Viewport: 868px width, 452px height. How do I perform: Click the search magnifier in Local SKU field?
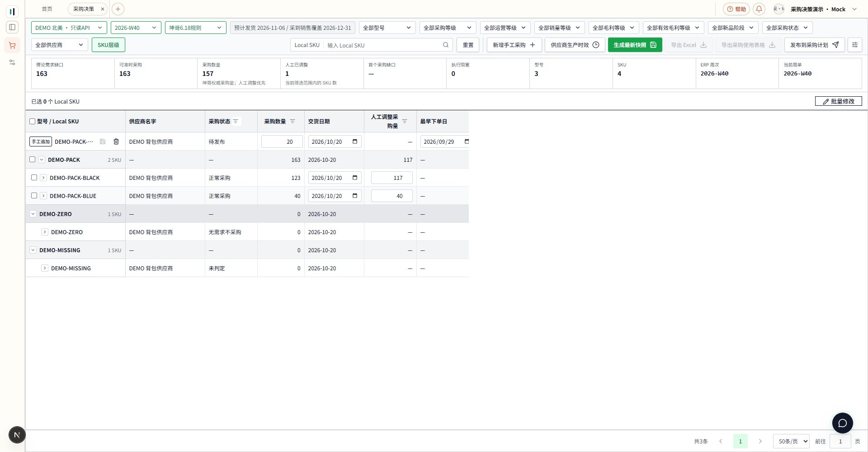[x=446, y=45]
